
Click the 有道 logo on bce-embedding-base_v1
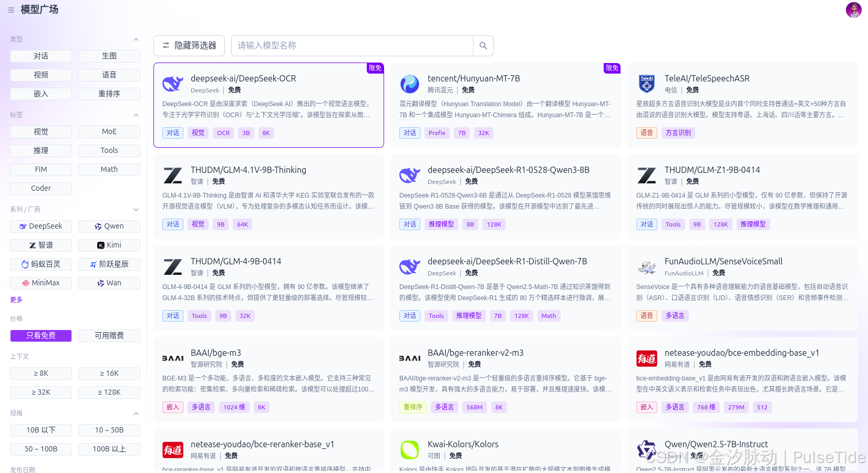tap(647, 358)
